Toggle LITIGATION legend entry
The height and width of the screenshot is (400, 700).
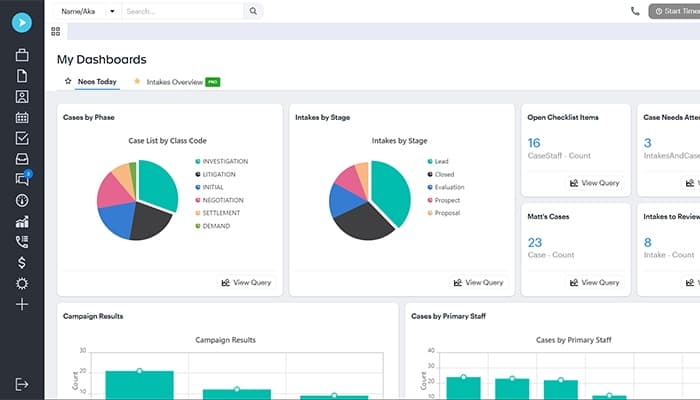[x=215, y=174]
